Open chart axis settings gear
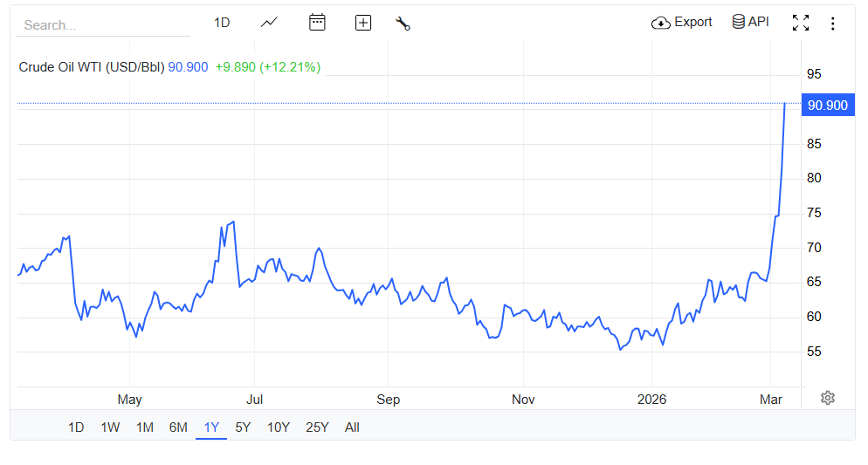This screenshot has height=465, width=868. click(827, 398)
